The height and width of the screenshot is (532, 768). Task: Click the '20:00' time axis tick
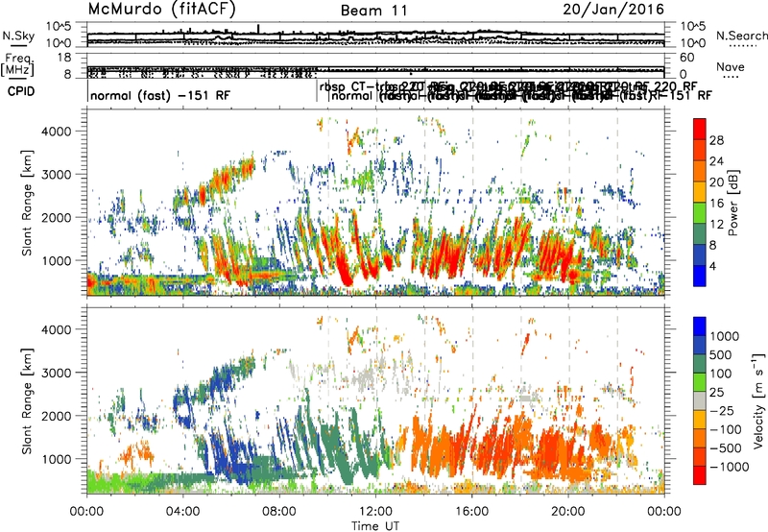[x=568, y=512]
